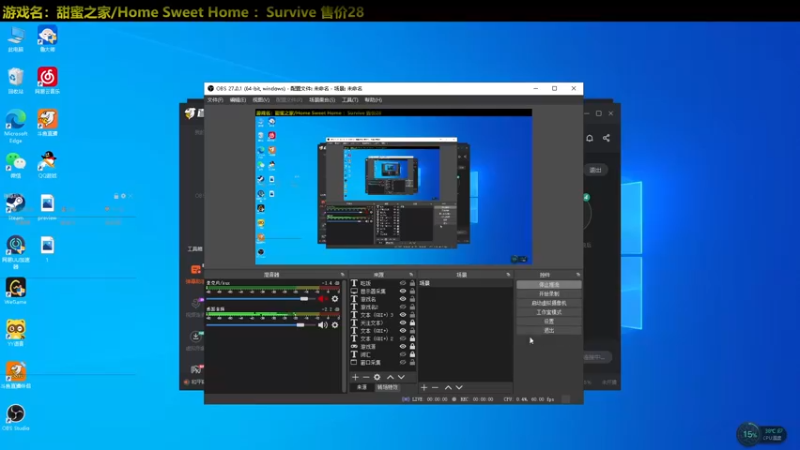
Task: Open 桌面音频 audio gear settings
Action: click(x=335, y=325)
